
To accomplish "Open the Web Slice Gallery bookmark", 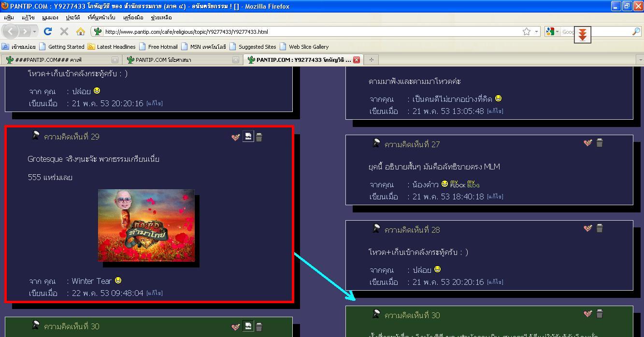I will coord(304,47).
